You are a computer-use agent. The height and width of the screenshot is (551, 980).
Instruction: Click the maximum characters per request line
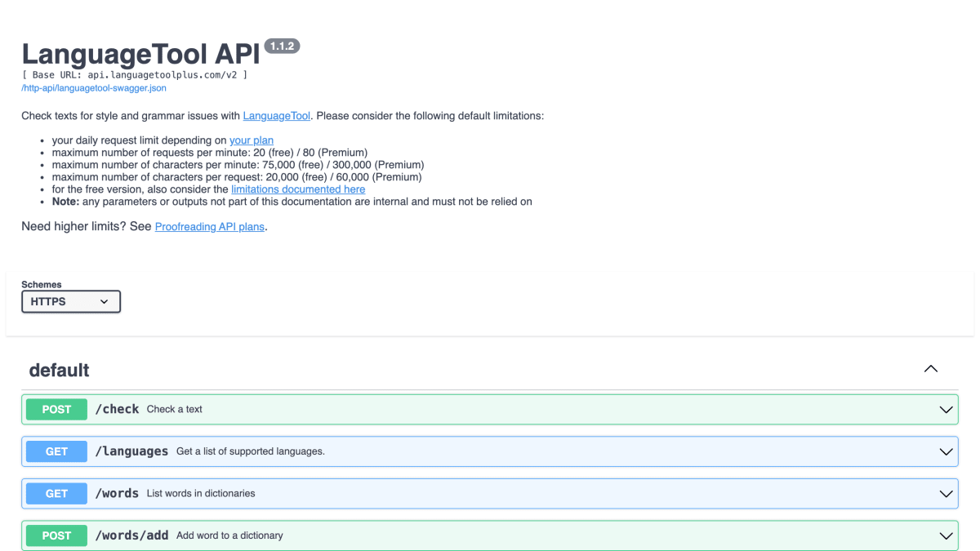pos(237,177)
